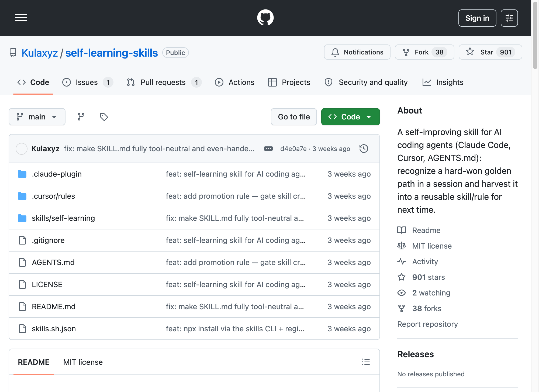
Task: Click the repository book icon beside Kulaxyz
Action: click(13, 53)
